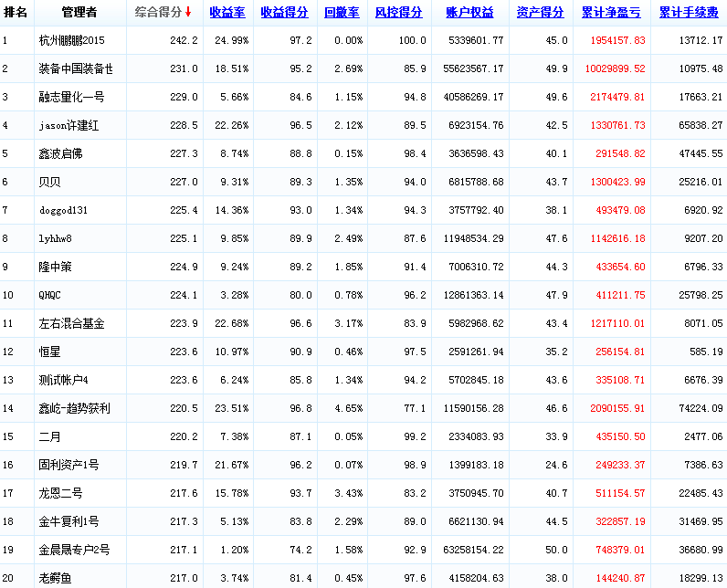
Task: Select manager 鑫屹-趋势获利
Action: (74, 408)
